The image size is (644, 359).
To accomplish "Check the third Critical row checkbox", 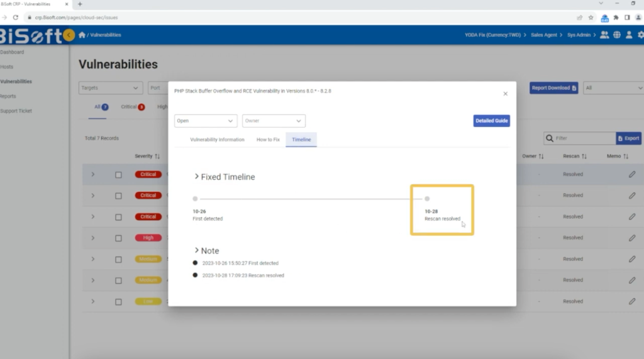I will click(118, 217).
